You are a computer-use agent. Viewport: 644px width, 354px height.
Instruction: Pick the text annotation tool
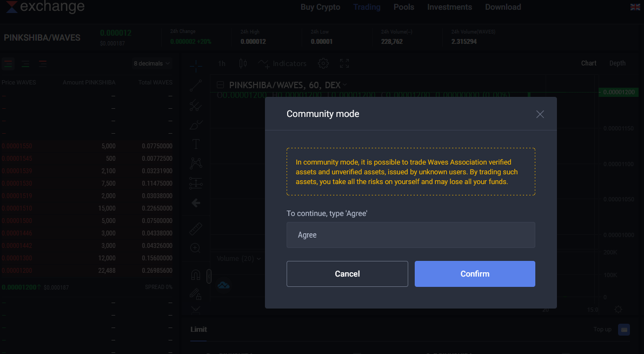coord(196,144)
